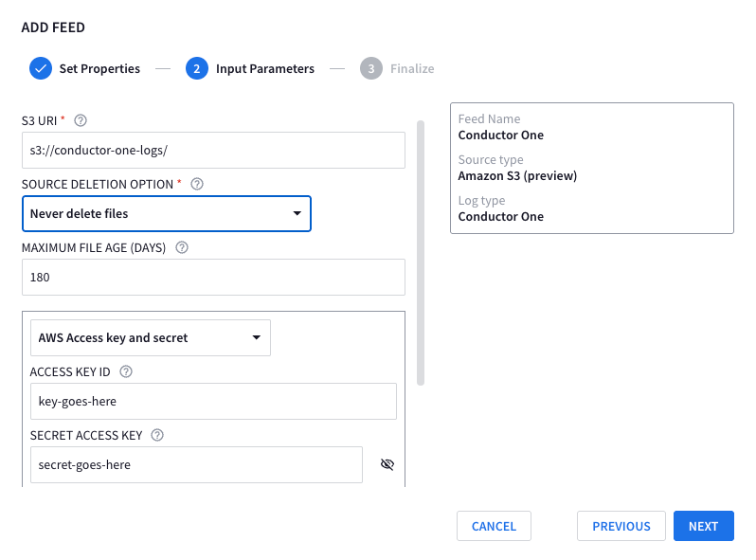Show help for Secret Access Key
This screenshot has width=756, height=560.
[157, 435]
